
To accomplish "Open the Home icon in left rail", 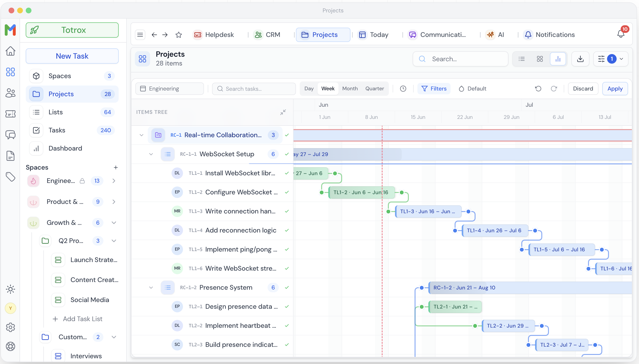I will [10, 51].
